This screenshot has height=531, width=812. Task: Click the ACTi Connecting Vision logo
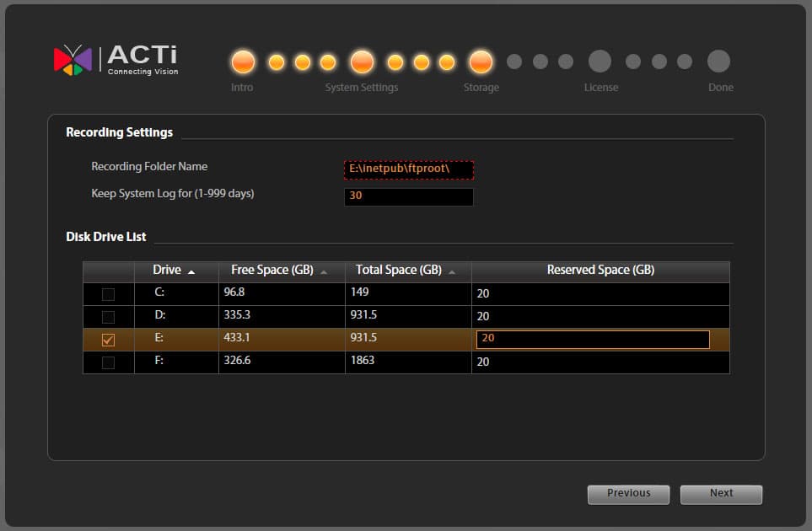pyautogui.click(x=116, y=61)
